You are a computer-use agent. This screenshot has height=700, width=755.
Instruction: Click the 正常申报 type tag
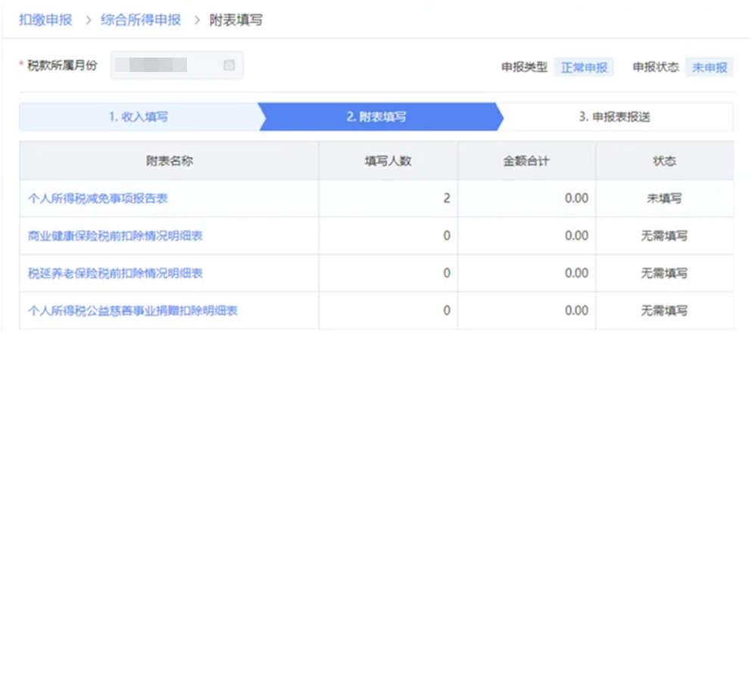[x=583, y=67]
